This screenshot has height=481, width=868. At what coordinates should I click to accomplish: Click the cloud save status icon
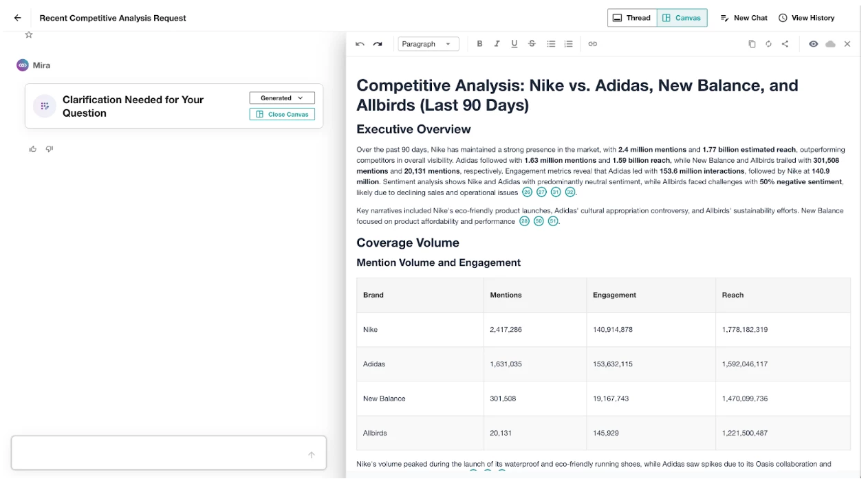830,44
